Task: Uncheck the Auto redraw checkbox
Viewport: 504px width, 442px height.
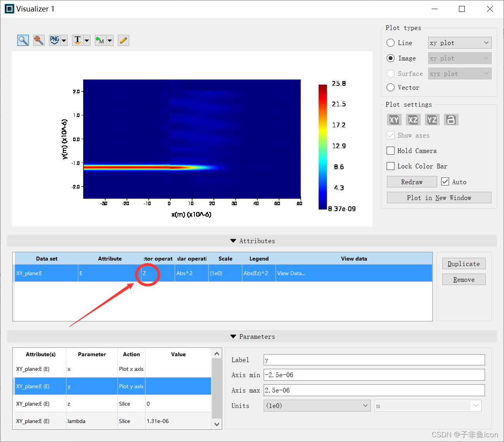Action: (x=445, y=181)
